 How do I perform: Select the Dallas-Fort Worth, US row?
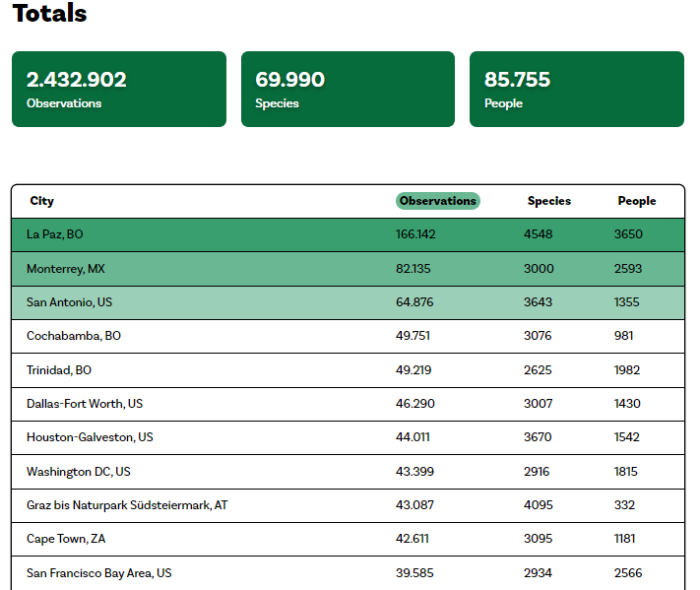pyautogui.click(x=85, y=404)
